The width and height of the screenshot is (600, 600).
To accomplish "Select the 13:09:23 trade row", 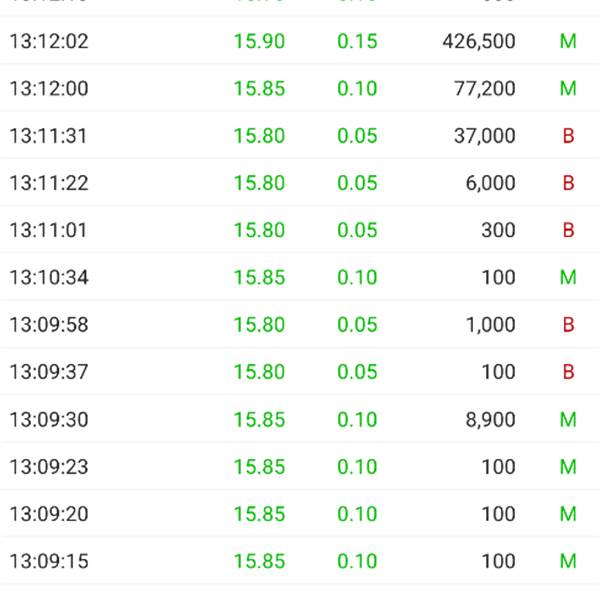I will tap(300, 466).
